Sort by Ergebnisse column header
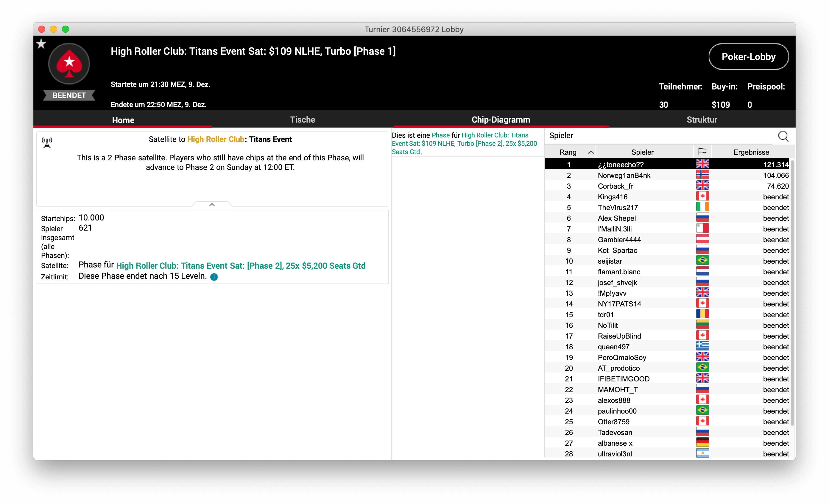 [x=751, y=152]
